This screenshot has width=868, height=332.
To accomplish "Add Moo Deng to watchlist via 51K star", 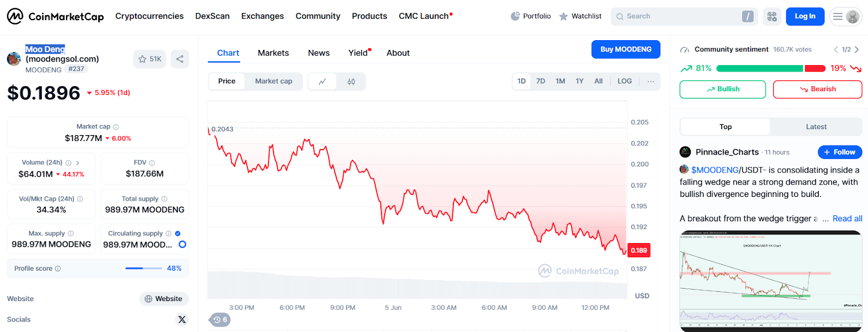I will pyautogui.click(x=150, y=59).
